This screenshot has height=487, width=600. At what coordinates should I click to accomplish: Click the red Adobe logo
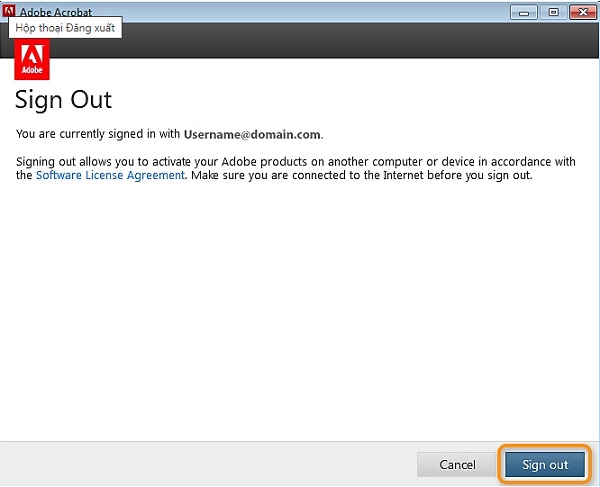32,59
